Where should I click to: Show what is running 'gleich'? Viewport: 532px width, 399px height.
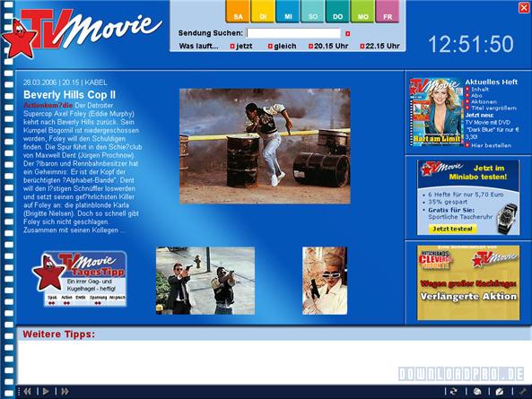[x=282, y=46]
